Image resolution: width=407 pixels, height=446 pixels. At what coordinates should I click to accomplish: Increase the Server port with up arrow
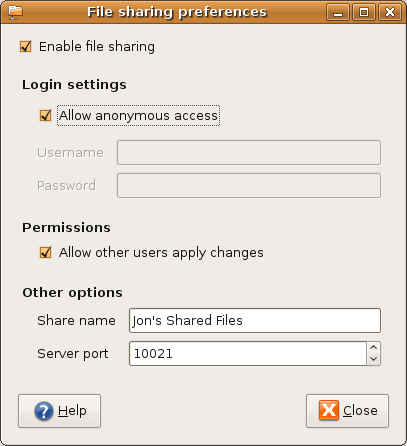click(x=374, y=347)
